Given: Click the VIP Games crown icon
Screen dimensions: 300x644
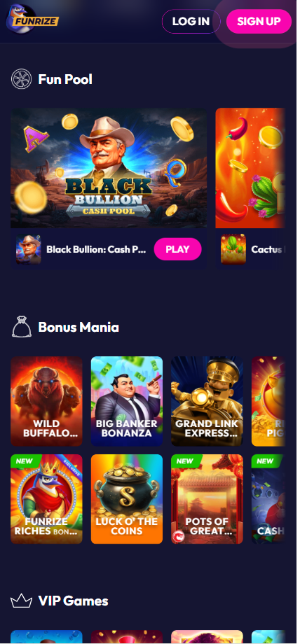Looking at the screenshot, I should [x=22, y=601].
